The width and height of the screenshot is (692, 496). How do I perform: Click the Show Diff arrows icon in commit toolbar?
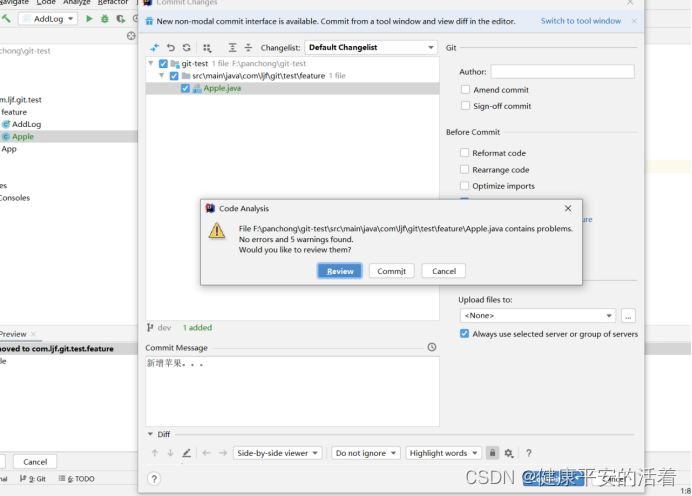coord(154,47)
